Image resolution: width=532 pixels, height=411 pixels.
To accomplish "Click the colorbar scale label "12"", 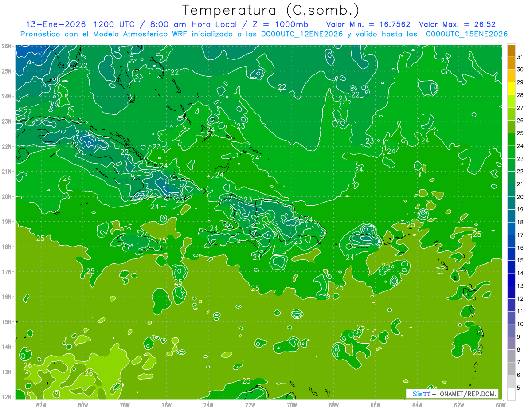I will pyautogui.click(x=520, y=299).
